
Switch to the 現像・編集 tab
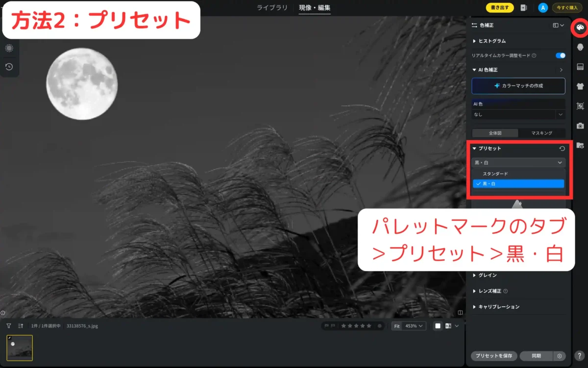click(315, 7)
